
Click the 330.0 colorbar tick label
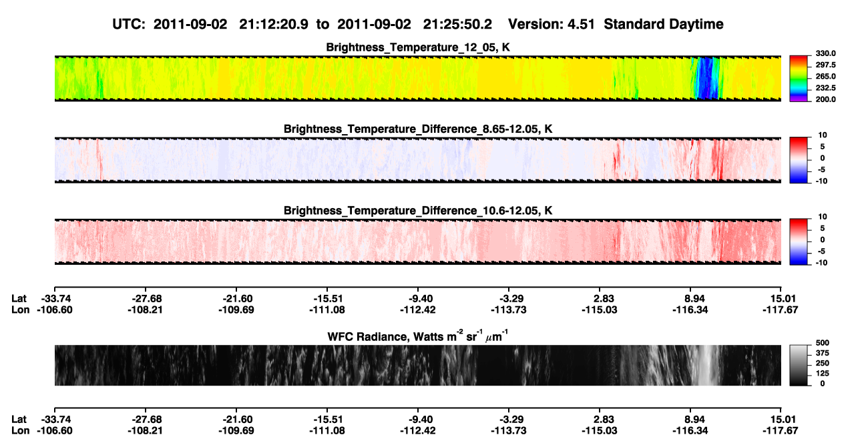point(825,53)
